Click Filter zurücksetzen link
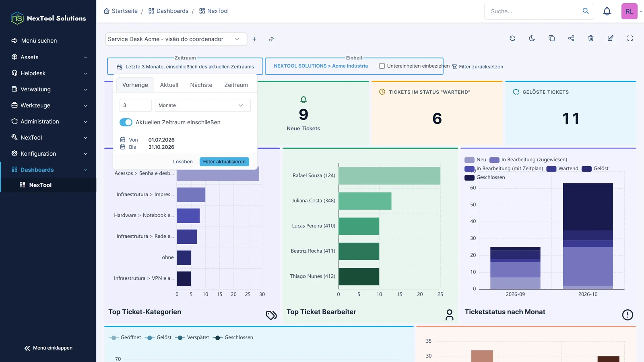 click(x=477, y=67)
